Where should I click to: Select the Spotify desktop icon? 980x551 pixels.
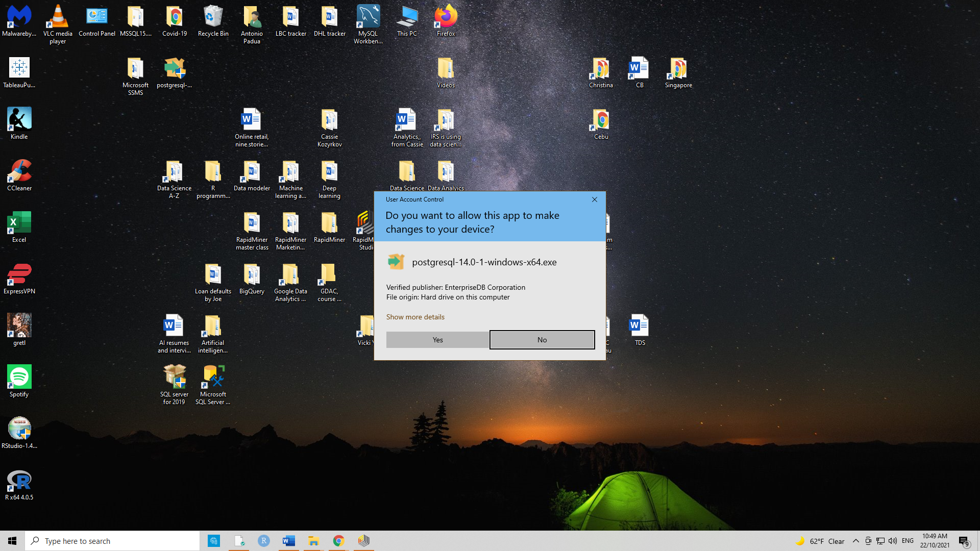[19, 379]
